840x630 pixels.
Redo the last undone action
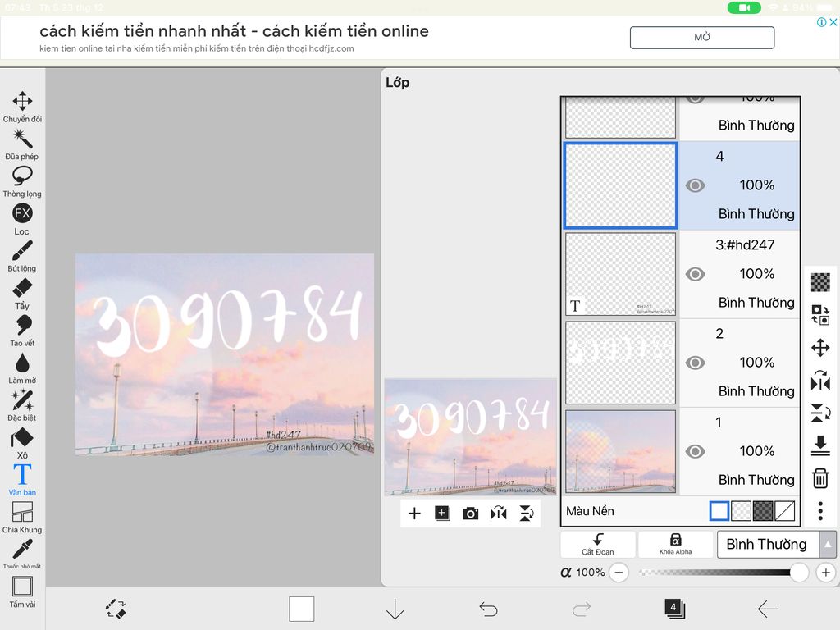(x=582, y=609)
